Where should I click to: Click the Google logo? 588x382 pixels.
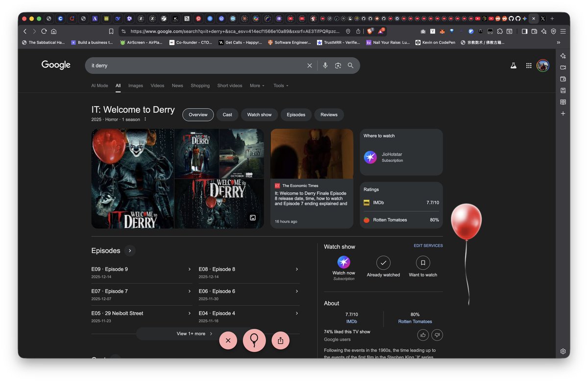(x=56, y=65)
